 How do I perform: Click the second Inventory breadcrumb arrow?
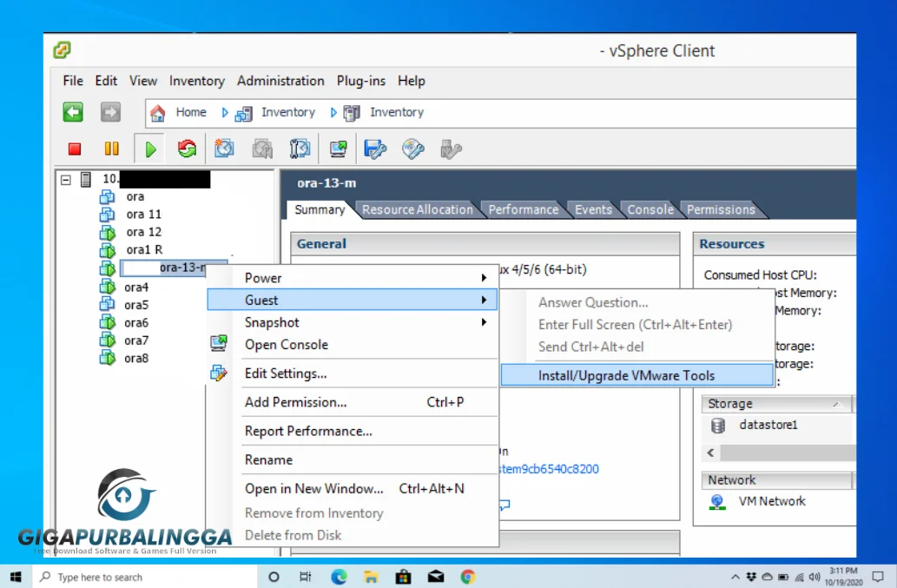tap(333, 113)
